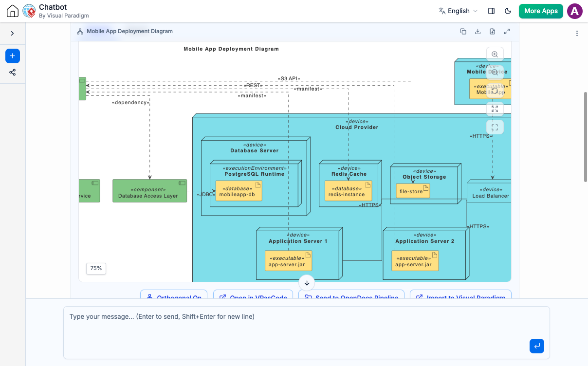588x366 pixels.
Task: Open the share icon in the left sidebar
Action: click(13, 73)
